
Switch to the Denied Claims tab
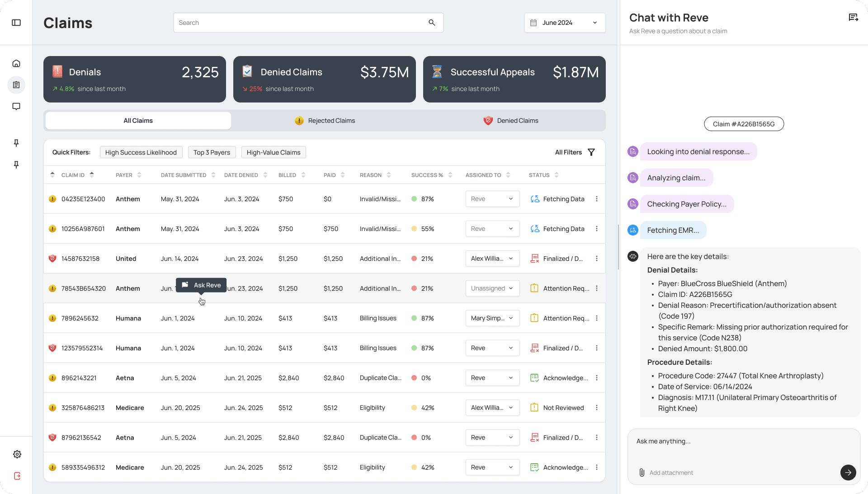[511, 120]
